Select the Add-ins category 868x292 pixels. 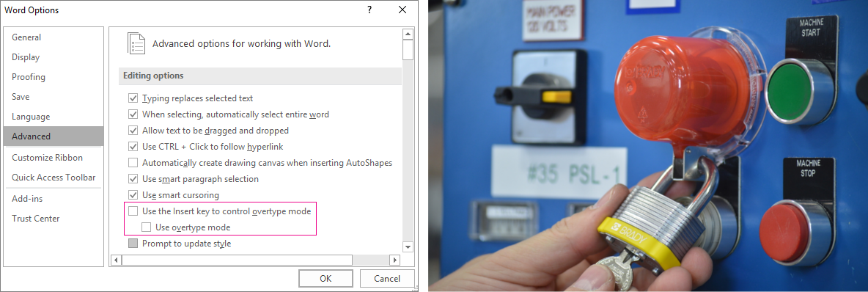53,198
